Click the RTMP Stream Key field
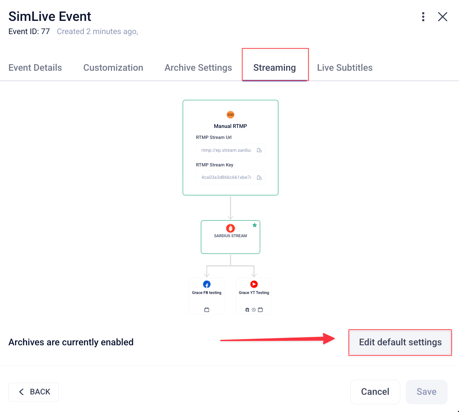The image size is (459, 412). (x=230, y=178)
